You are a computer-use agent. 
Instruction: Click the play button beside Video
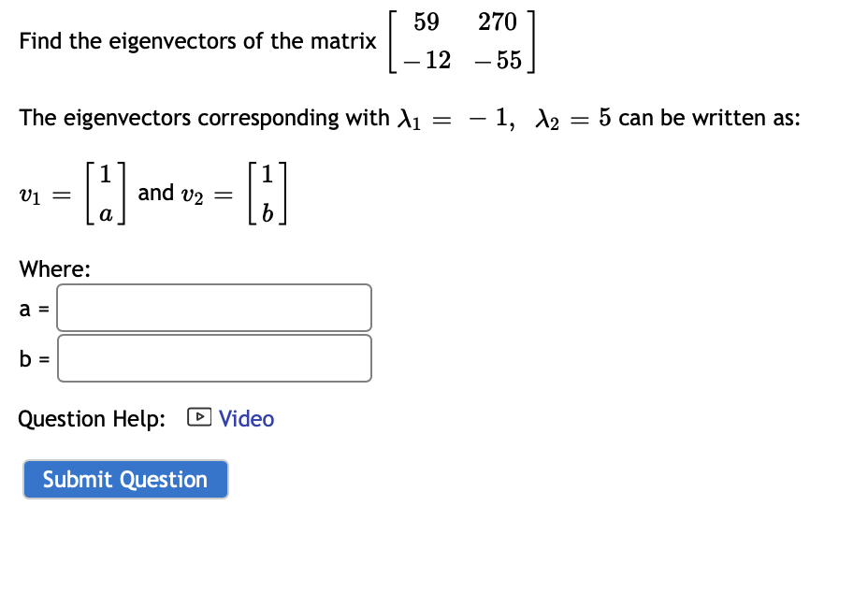tap(199, 418)
